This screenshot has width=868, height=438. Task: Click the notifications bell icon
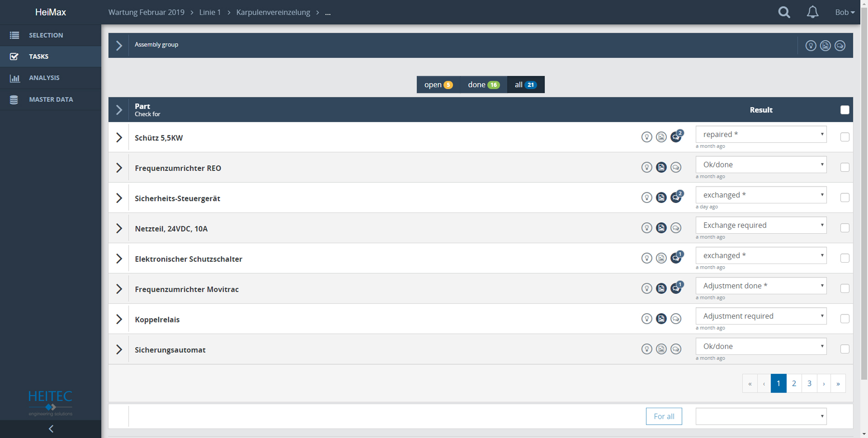pos(812,12)
